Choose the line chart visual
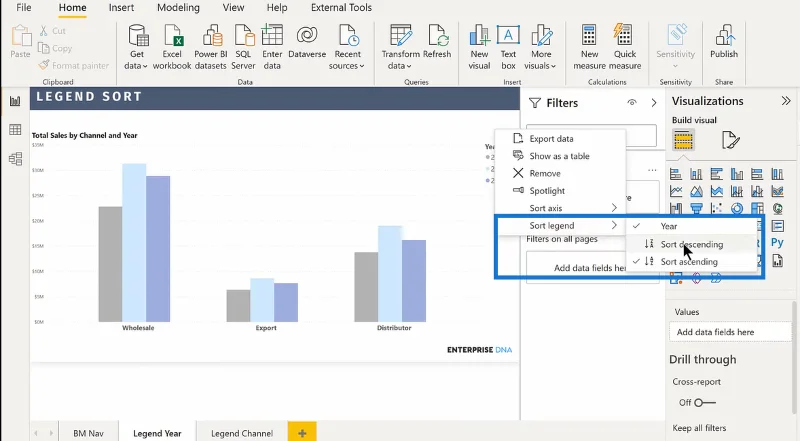The height and width of the screenshot is (441, 800). (676, 191)
